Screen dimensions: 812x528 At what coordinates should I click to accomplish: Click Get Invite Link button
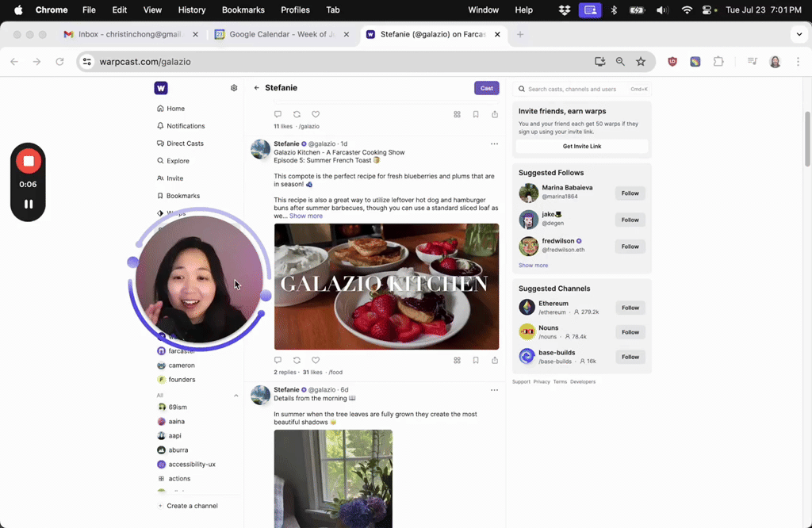pyautogui.click(x=582, y=146)
